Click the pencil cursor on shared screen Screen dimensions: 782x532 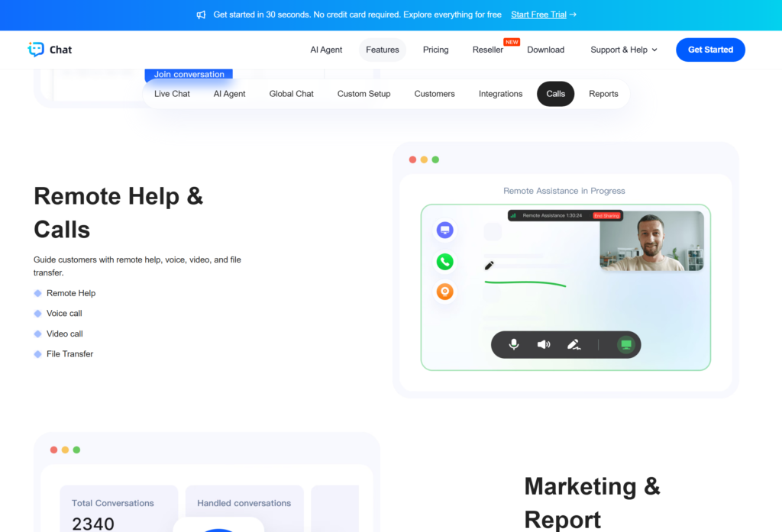click(490, 266)
